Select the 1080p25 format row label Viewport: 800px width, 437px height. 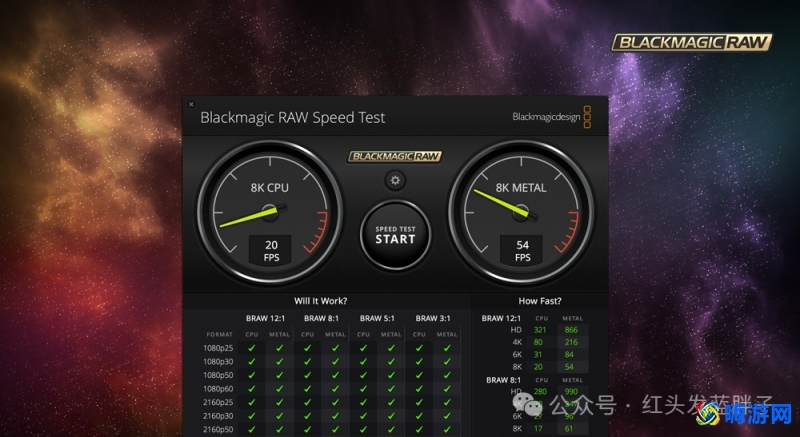(x=218, y=348)
